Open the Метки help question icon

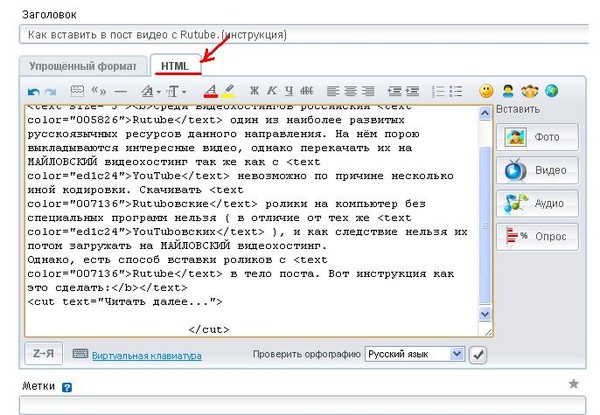[x=67, y=387]
